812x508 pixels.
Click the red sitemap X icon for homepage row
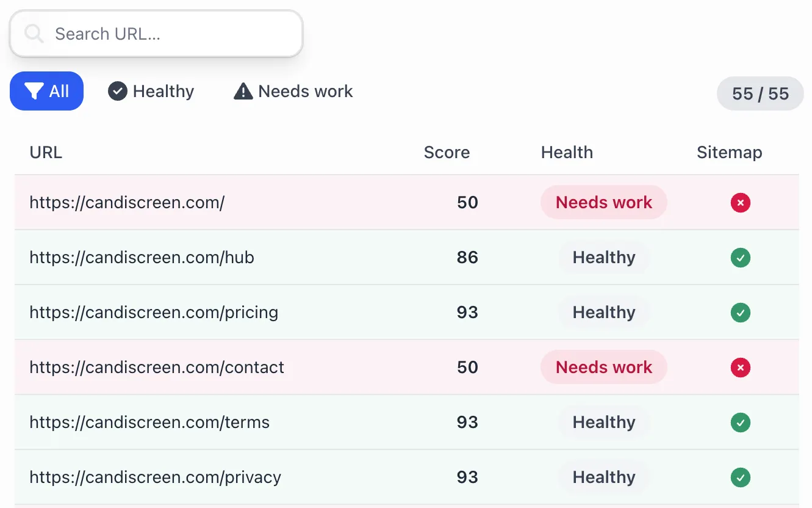[741, 202]
